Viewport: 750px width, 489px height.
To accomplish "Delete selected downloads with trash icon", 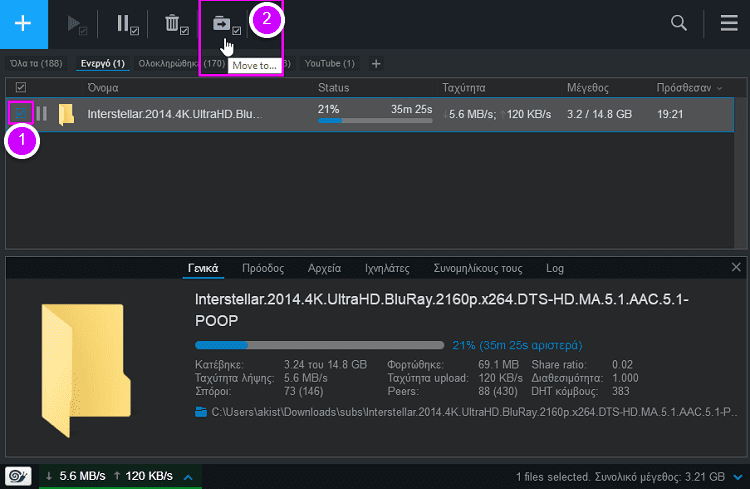I will [176, 24].
